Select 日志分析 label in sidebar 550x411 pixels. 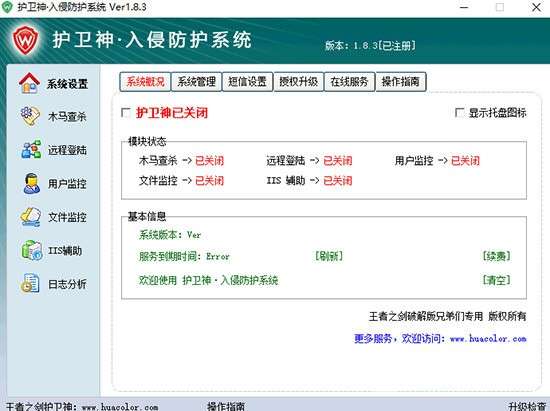click(67, 284)
